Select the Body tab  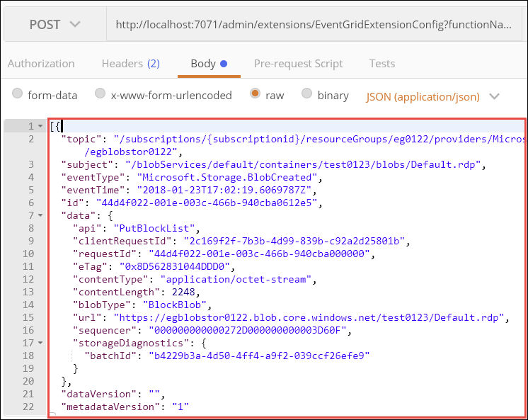(209, 63)
